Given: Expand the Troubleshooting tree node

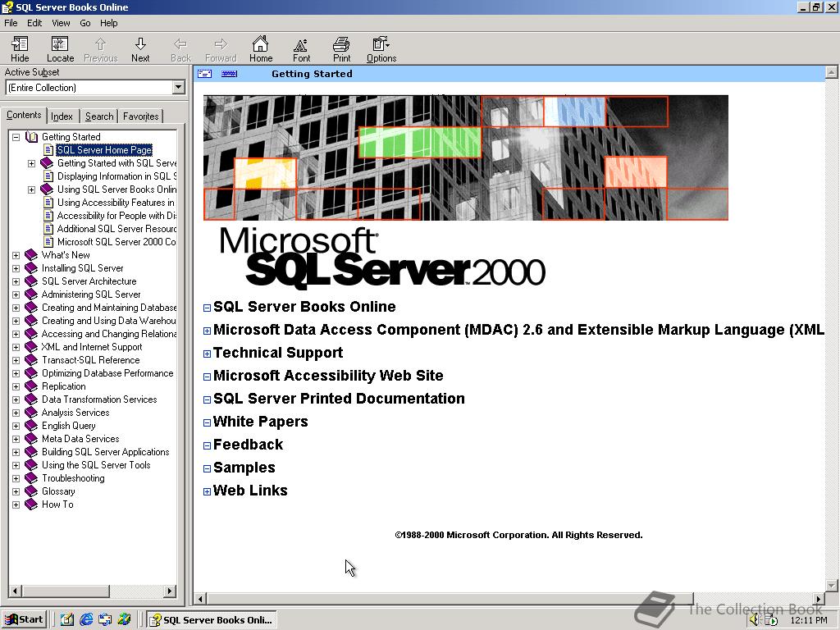Looking at the screenshot, I should coord(16,478).
